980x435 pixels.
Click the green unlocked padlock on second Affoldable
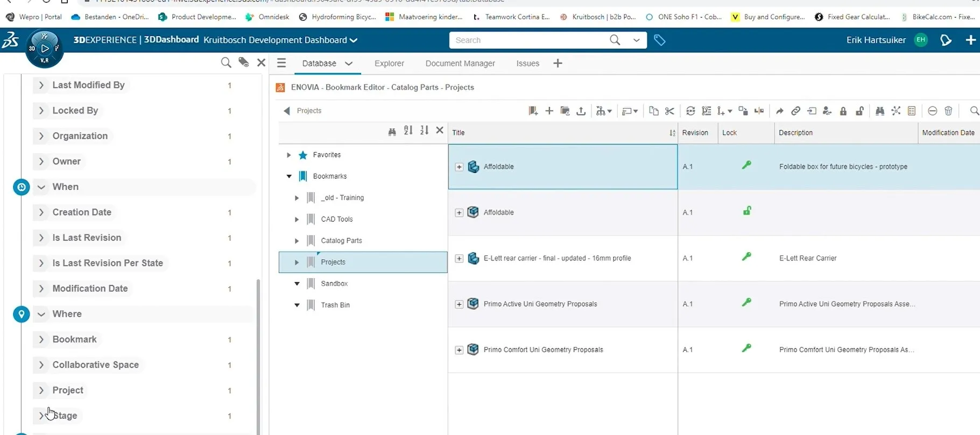[746, 211]
